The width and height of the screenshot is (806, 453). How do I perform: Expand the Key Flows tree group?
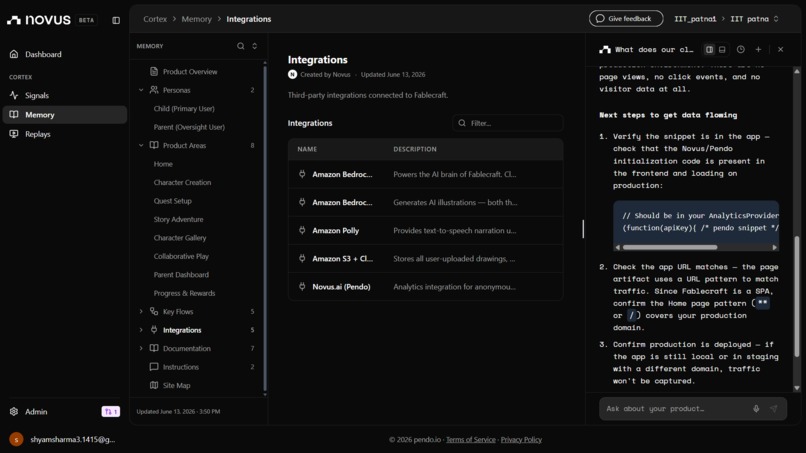tap(141, 312)
